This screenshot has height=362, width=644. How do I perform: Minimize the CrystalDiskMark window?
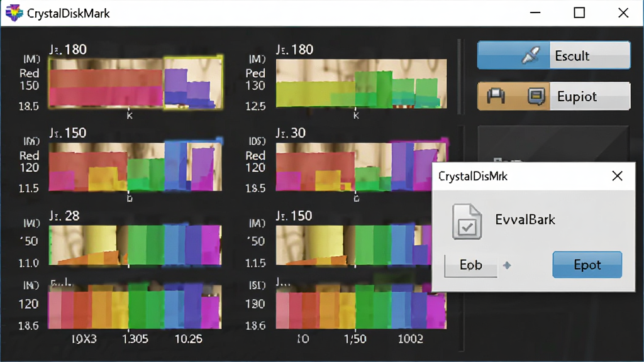535,13
